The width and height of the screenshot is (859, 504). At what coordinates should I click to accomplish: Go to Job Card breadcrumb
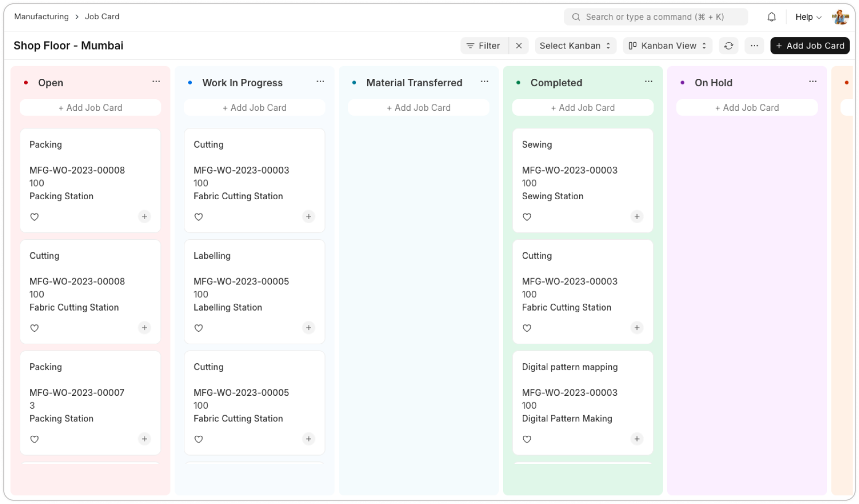[x=102, y=17]
